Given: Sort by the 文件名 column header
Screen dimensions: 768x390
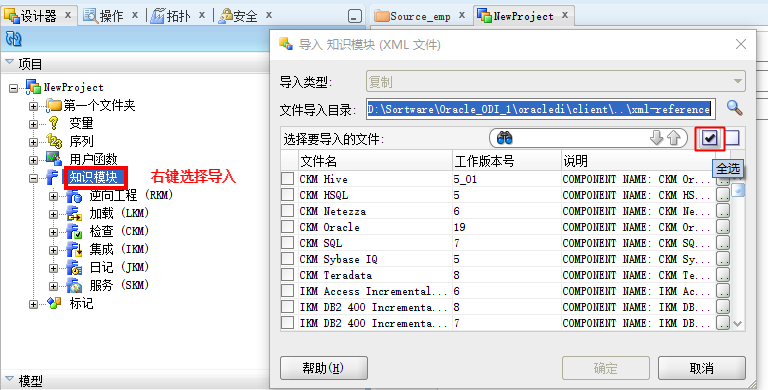Looking at the screenshot, I should (x=375, y=161).
